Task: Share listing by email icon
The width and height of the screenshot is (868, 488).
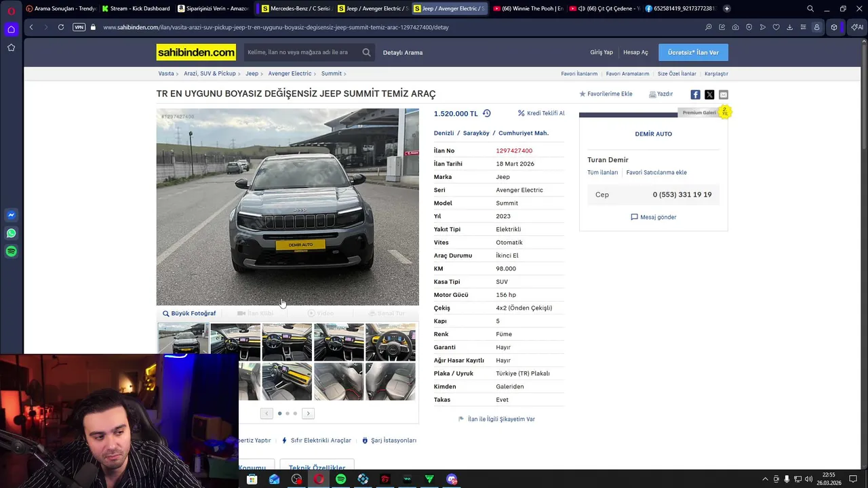Action: (723, 94)
